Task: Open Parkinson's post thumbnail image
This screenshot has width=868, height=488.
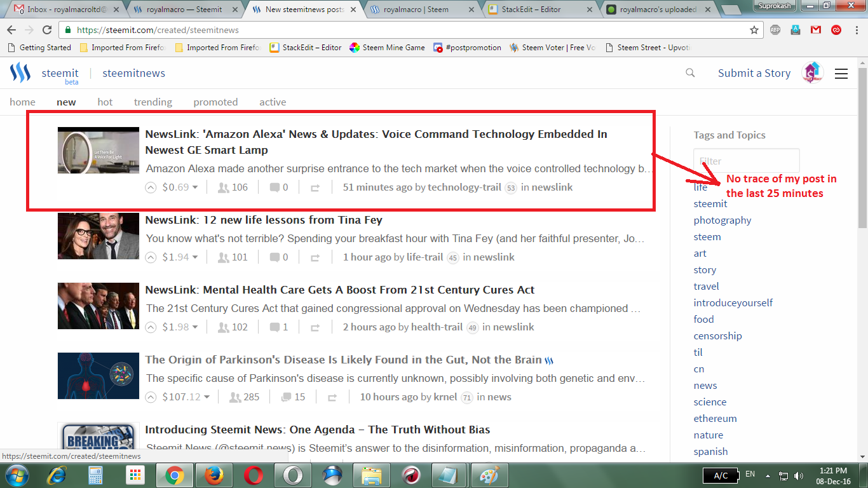Action: click(x=98, y=376)
